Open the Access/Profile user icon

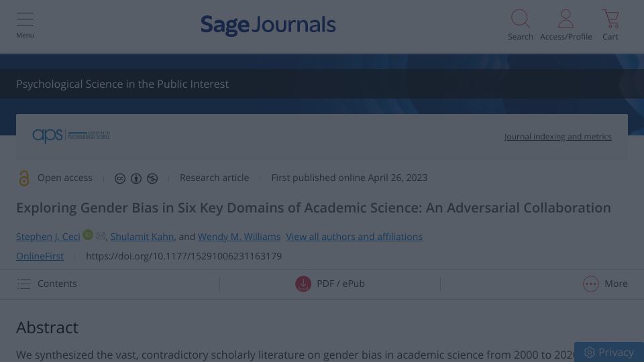[x=566, y=19]
